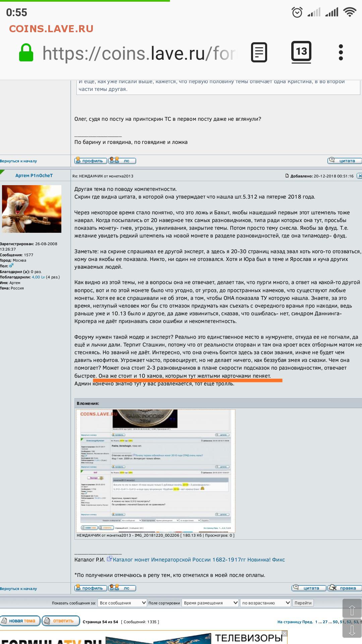Viewport: 362px width, 644px height.
Task: Click 'правка' to edit the post
Action: click(x=344, y=588)
